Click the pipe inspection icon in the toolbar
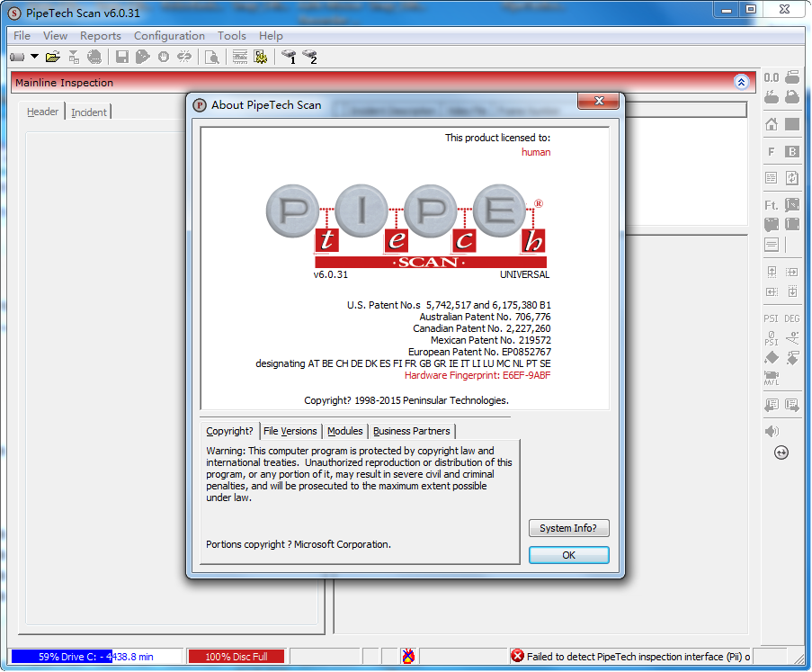Image resolution: width=812 pixels, height=672 pixels. 17,57
